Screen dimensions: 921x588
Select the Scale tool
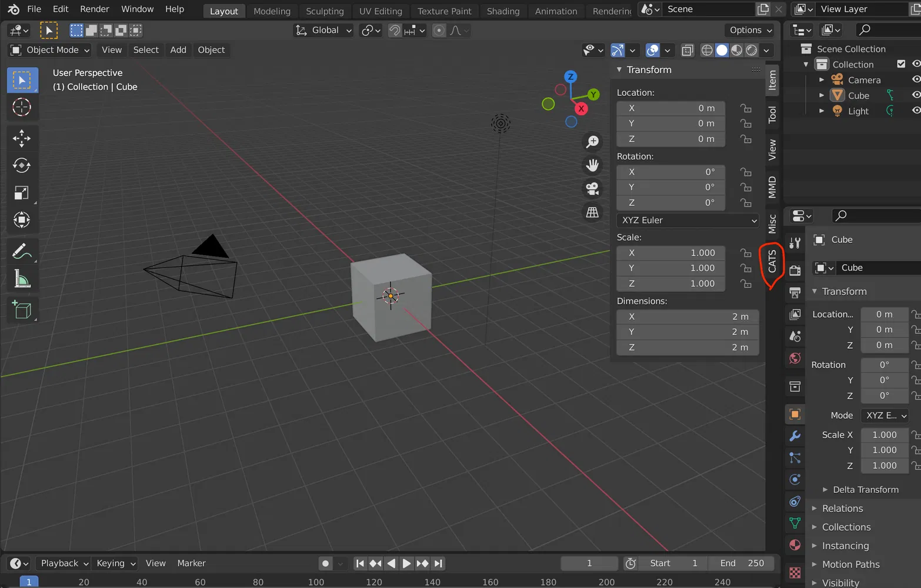pos(22,193)
